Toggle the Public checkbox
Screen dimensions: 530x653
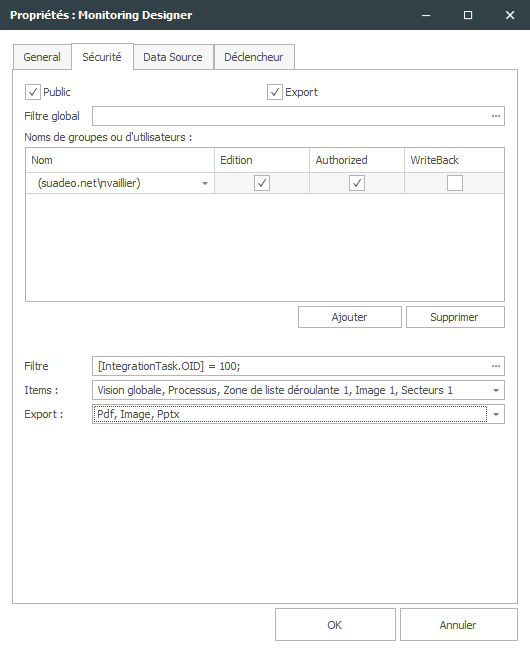point(33,92)
